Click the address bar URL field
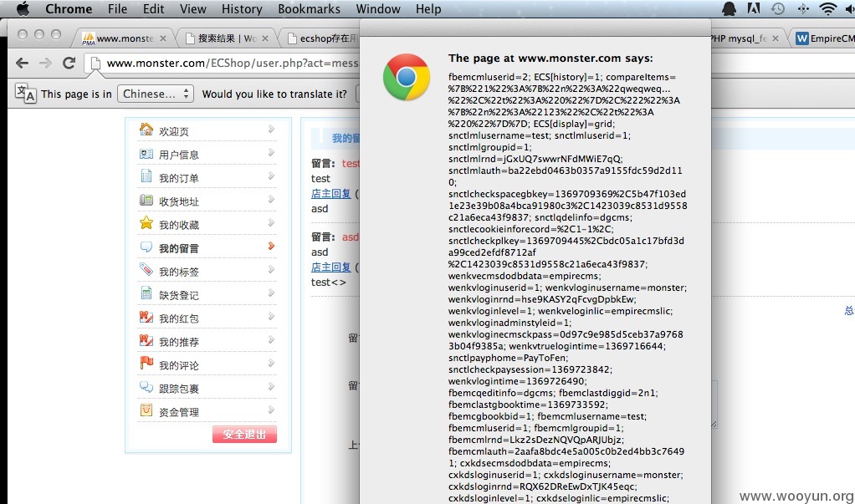Image resolution: width=855 pixels, height=504 pixels. 232,64
